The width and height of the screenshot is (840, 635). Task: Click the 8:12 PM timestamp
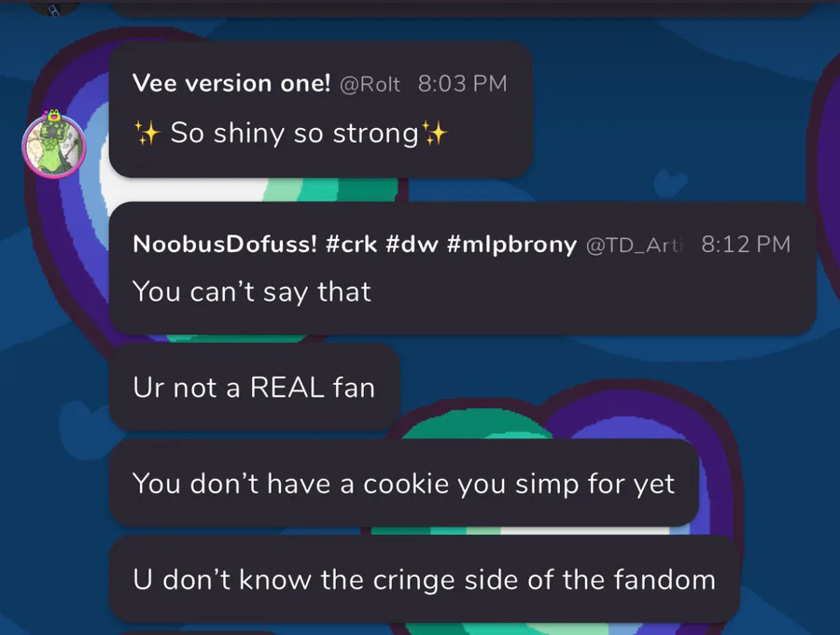[x=746, y=245]
